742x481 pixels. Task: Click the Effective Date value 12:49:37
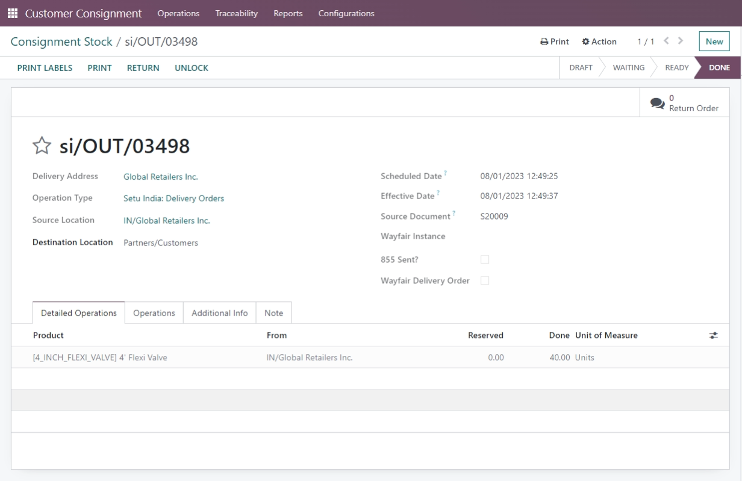pos(519,196)
